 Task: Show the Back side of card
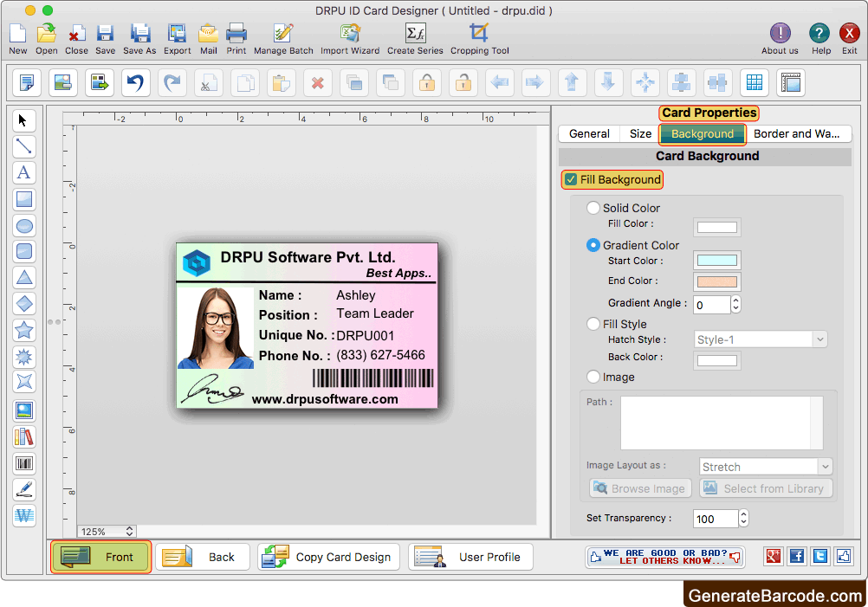point(202,557)
